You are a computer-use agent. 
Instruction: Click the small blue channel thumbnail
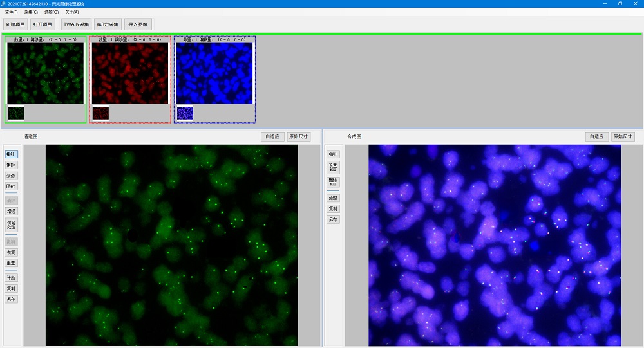(x=185, y=113)
